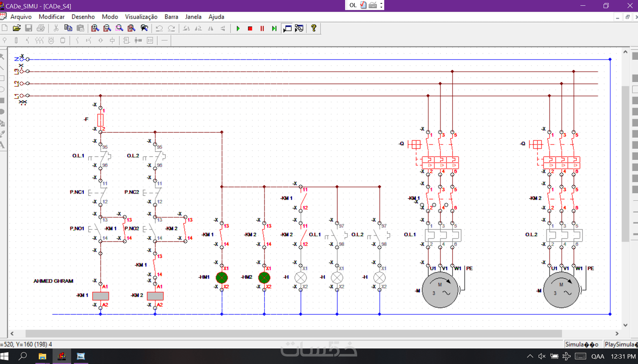Zoom out of the diagram
The image size is (638, 364).
pyautogui.click(x=107, y=28)
